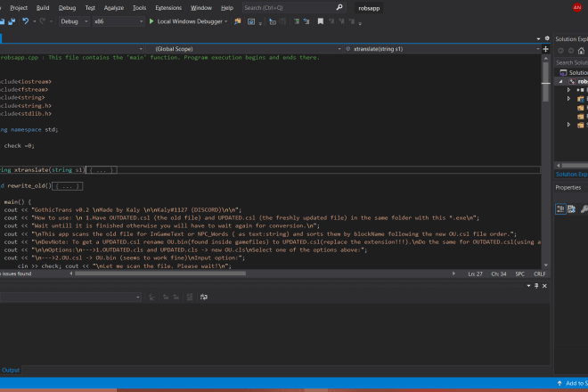Viewport: 588px width, 392px height.
Task: Click the Save All toolbar icon
Action: click(x=12, y=21)
